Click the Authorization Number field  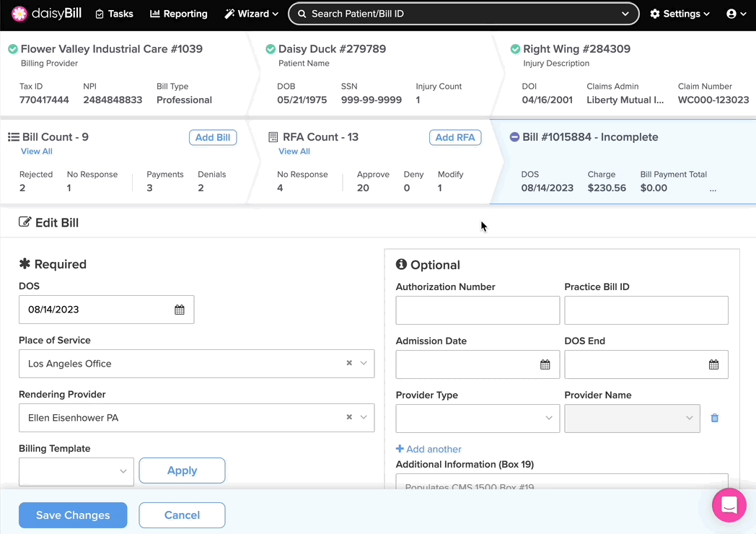tap(478, 310)
